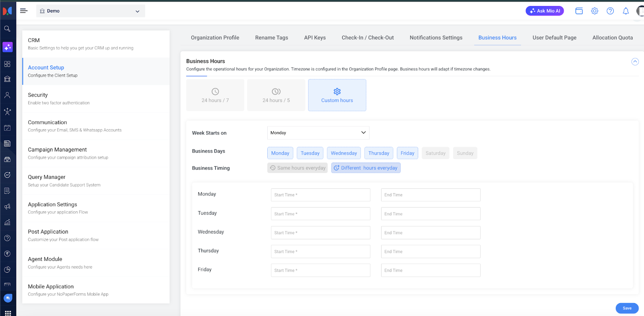Click the search icon in left sidebar

(7, 29)
